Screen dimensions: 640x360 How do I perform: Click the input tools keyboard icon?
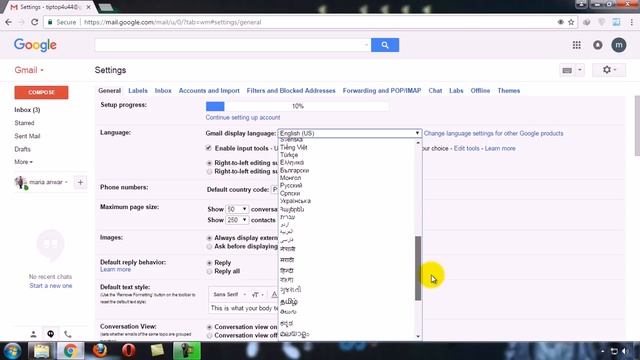click(x=567, y=70)
